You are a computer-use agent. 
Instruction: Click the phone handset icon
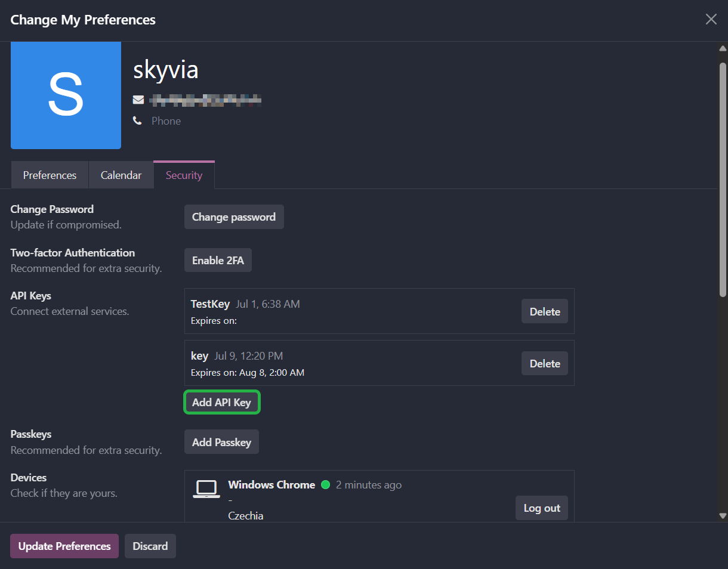137,121
